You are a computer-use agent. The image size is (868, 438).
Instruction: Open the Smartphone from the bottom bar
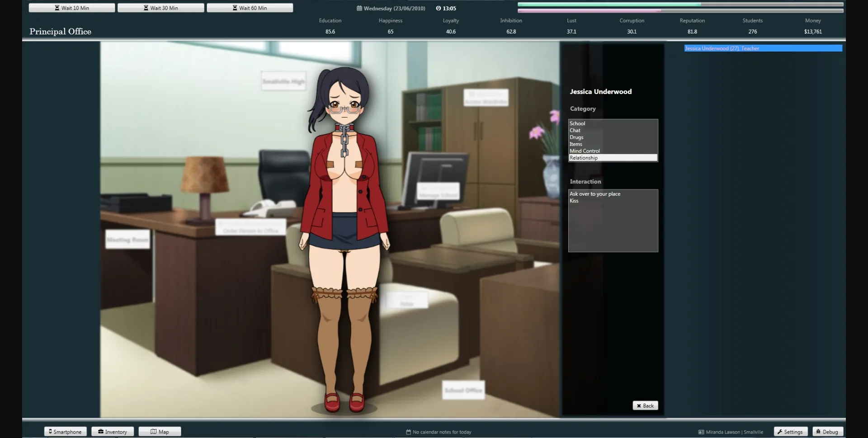tap(65, 431)
